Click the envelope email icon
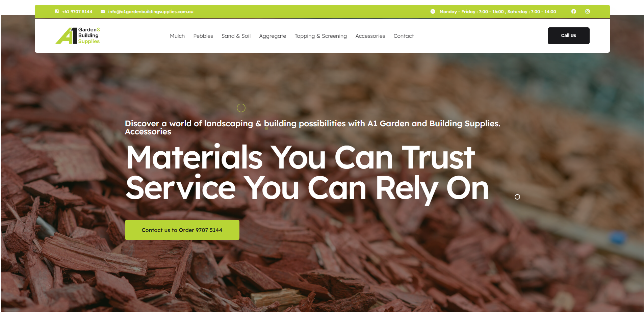 pos(103,11)
